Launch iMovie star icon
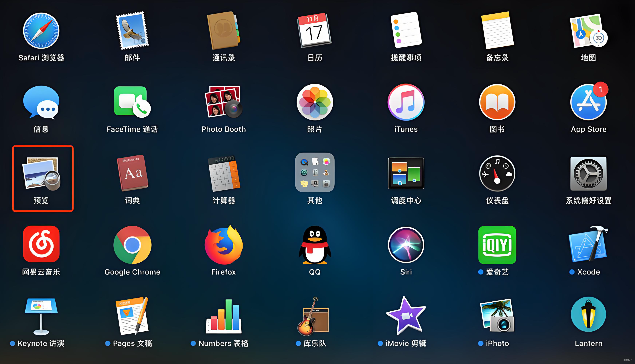Screen dimensions: 635x364 click(x=406, y=316)
